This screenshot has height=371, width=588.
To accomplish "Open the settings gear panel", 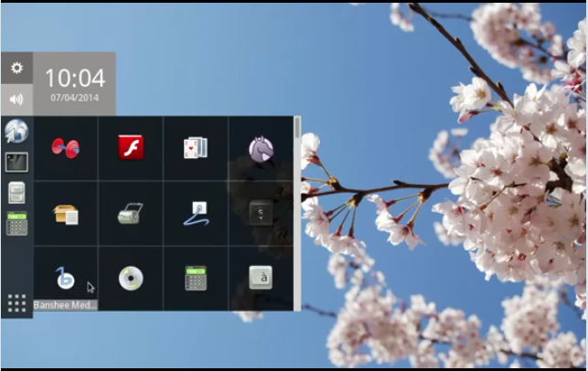I will click(x=16, y=68).
